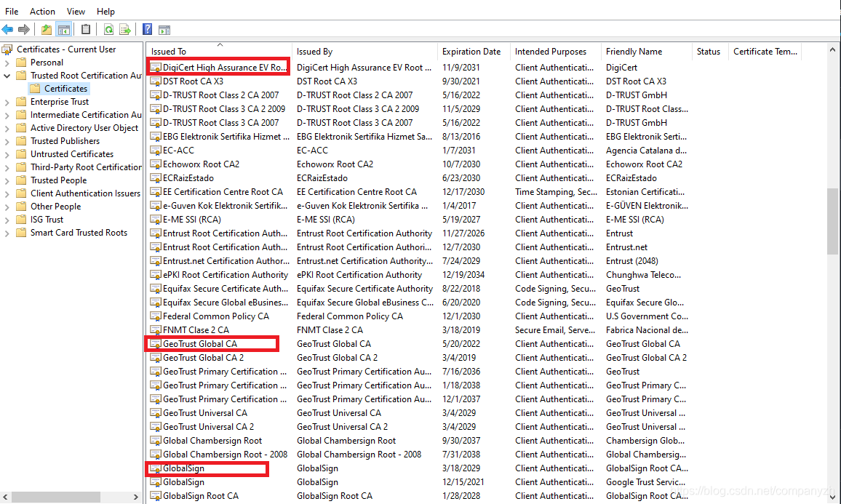
Task: Toggle the Show/Hide Console Tree icon
Action: click(x=64, y=30)
